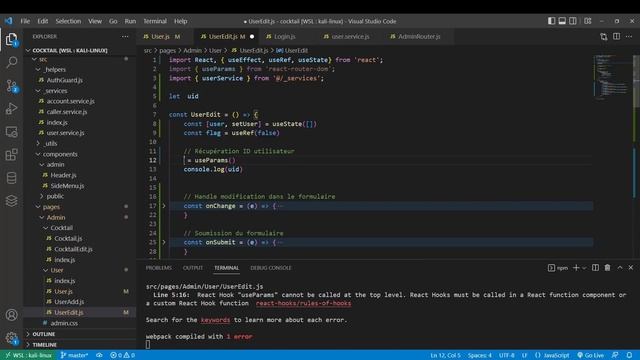
Task: Open editor more actions ellipsis
Action: pyautogui.click(x=629, y=37)
